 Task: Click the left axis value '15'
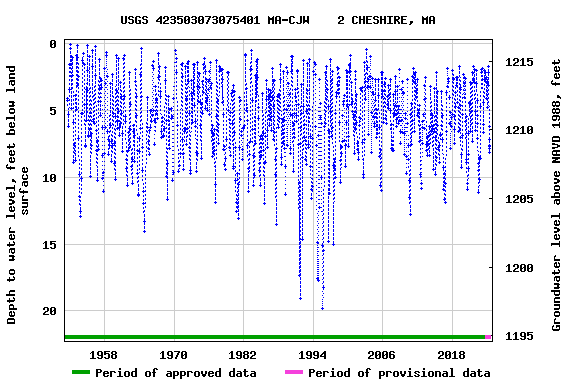[x=50, y=245]
